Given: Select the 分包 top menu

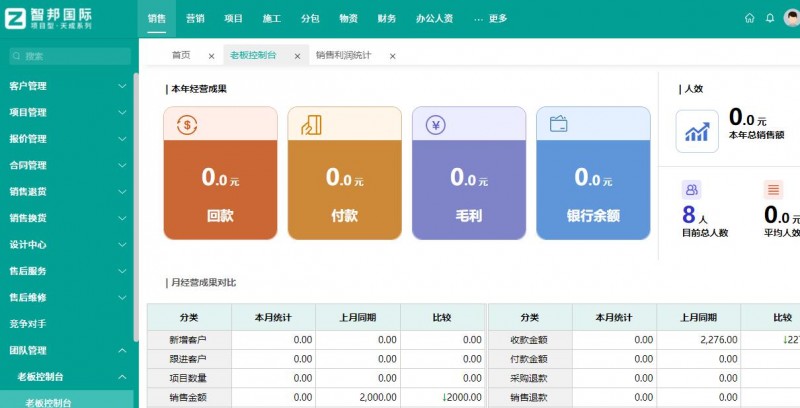Looking at the screenshot, I should coord(310,18).
